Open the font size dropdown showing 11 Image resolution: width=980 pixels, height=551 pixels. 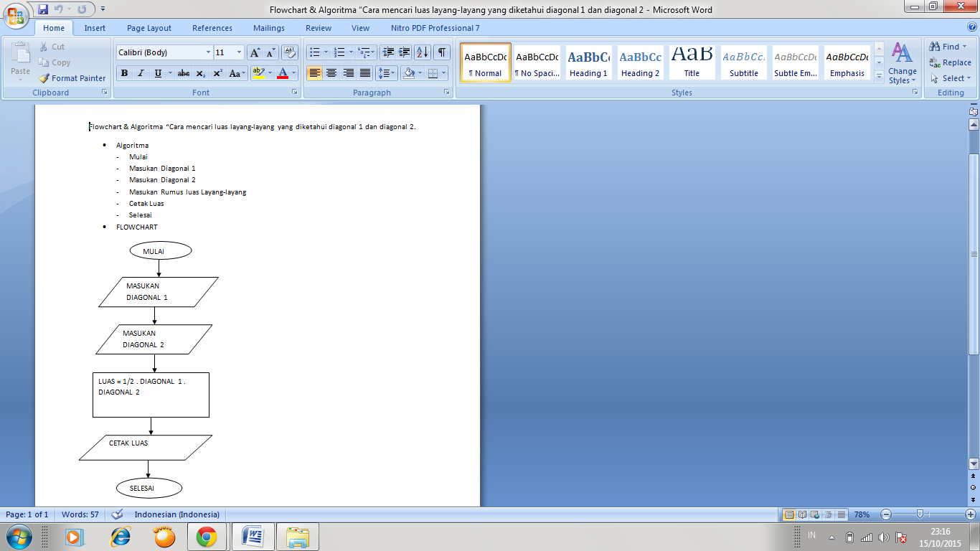240,52
